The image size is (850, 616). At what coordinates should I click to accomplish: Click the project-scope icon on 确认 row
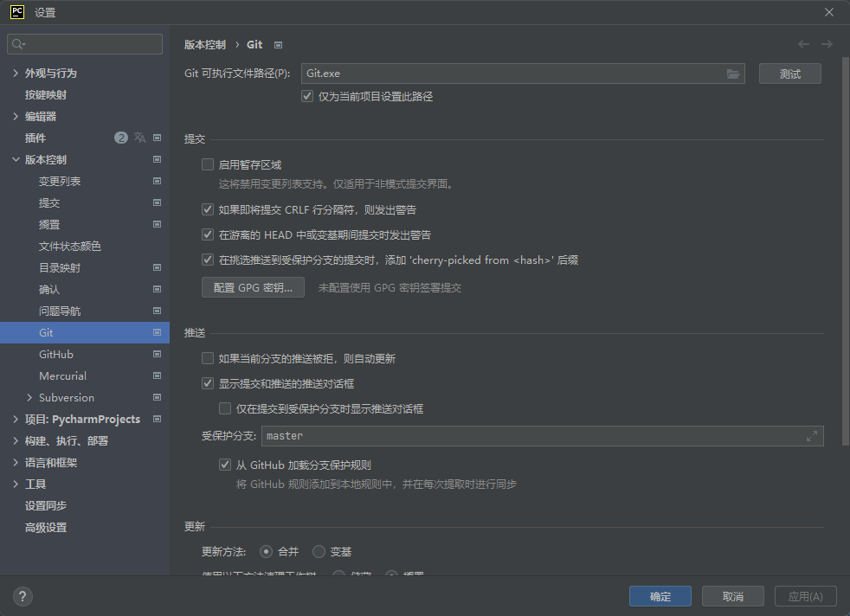[158, 289]
